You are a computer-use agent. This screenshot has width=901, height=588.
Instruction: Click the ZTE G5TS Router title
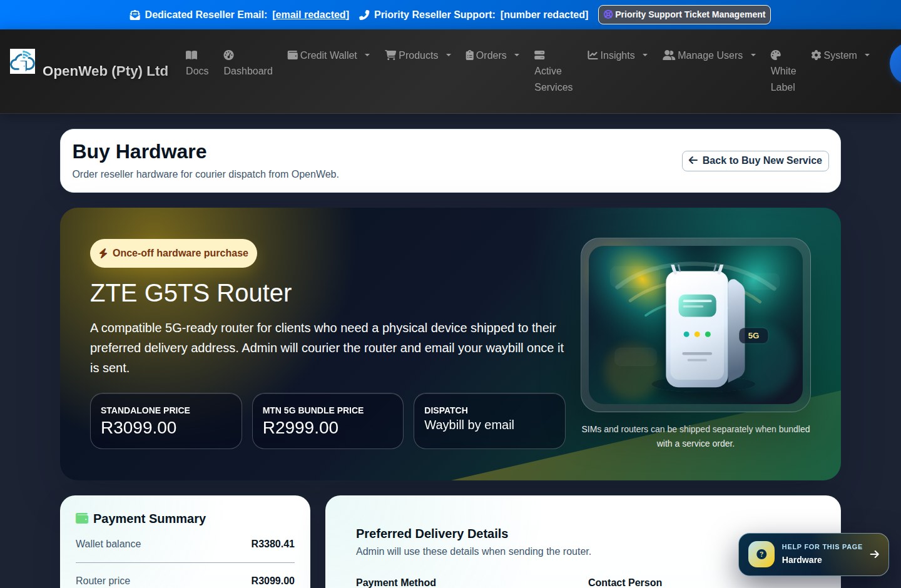click(x=191, y=293)
